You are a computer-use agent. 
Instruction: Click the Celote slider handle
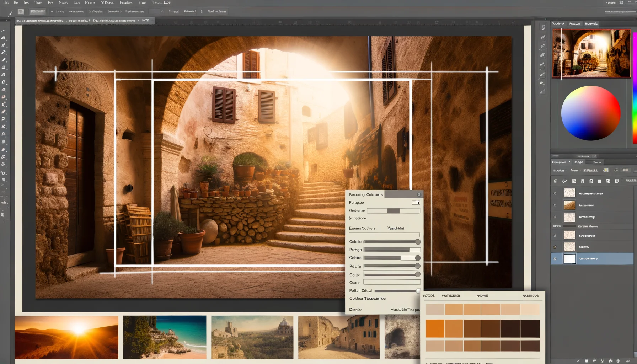click(418, 242)
